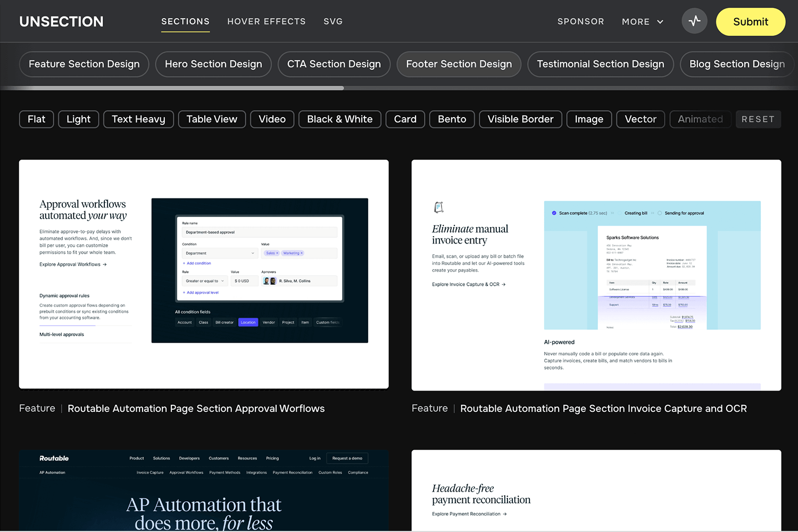Toggle the Text Heavy filter tag
The height and width of the screenshot is (532, 798).
pyautogui.click(x=138, y=119)
